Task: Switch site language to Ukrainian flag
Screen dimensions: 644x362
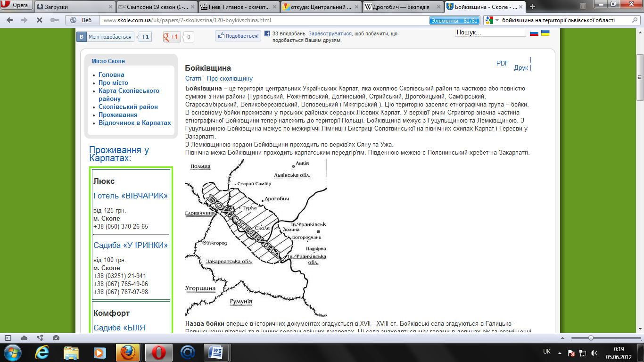Action: pyautogui.click(x=545, y=33)
